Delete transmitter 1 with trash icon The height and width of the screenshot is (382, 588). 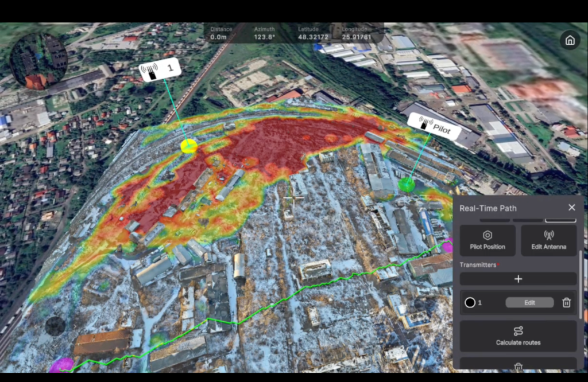click(x=566, y=302)
